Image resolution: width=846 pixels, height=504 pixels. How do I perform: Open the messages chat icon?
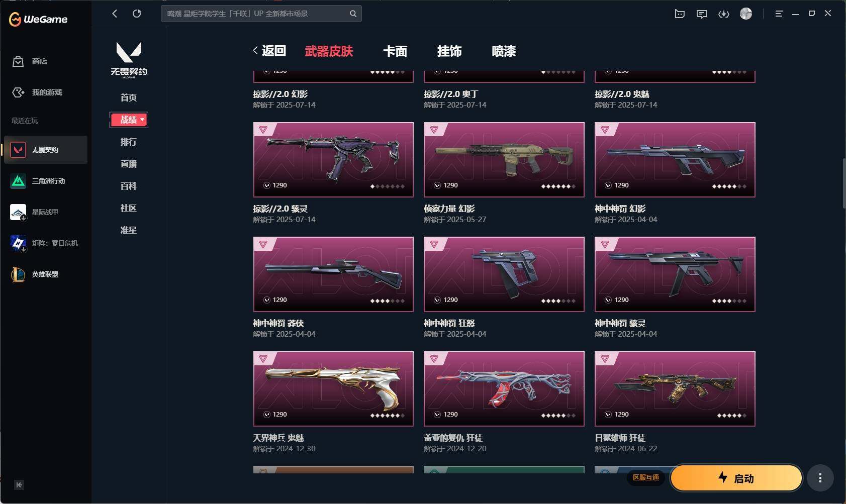tap(702, 14)
